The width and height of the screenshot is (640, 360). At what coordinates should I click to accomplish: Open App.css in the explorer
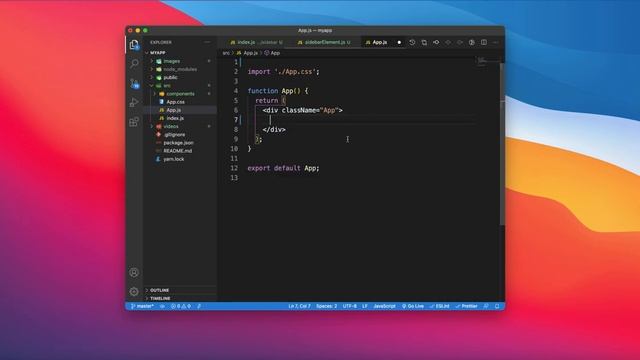[x=180, y=102]
